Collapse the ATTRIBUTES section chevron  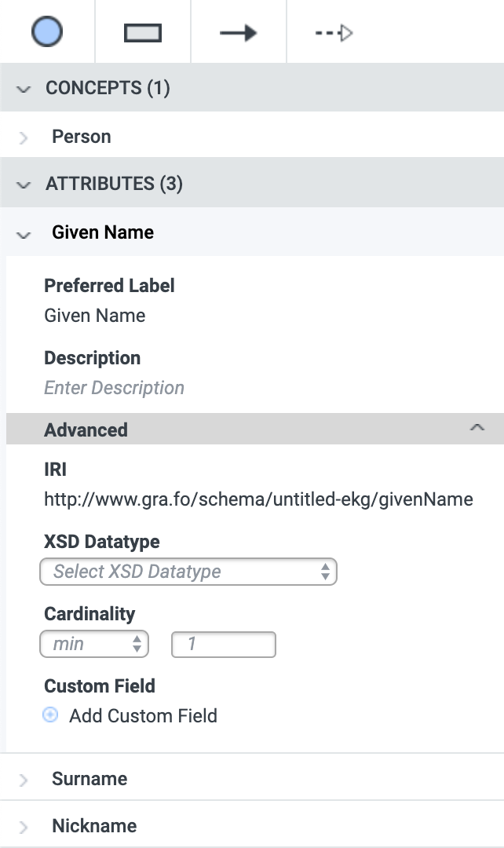point(24,185)
